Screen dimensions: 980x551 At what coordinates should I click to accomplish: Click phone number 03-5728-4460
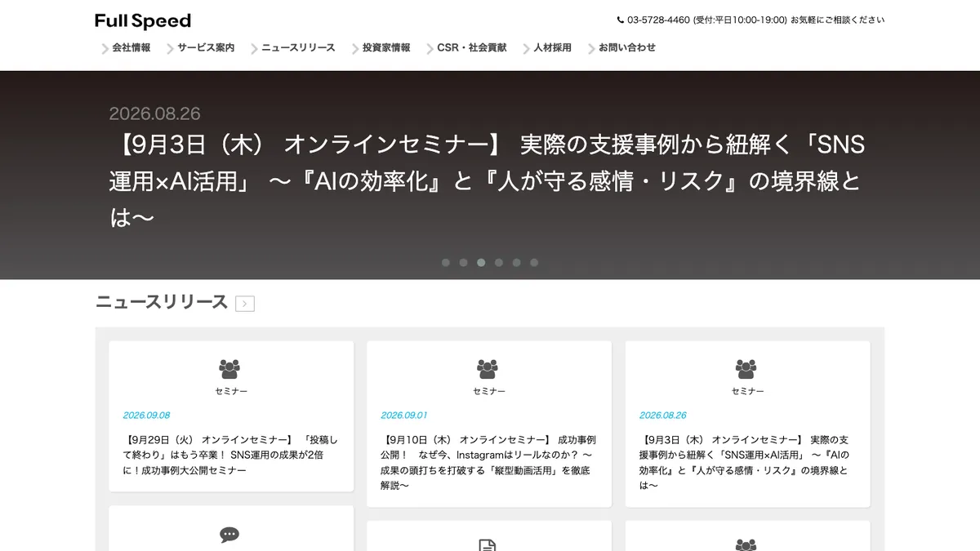[x=658, y=20]
